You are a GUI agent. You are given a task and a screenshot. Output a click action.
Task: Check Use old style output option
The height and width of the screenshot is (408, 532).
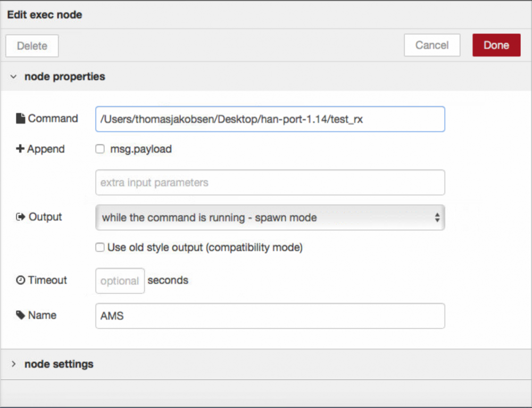[100, 247]
